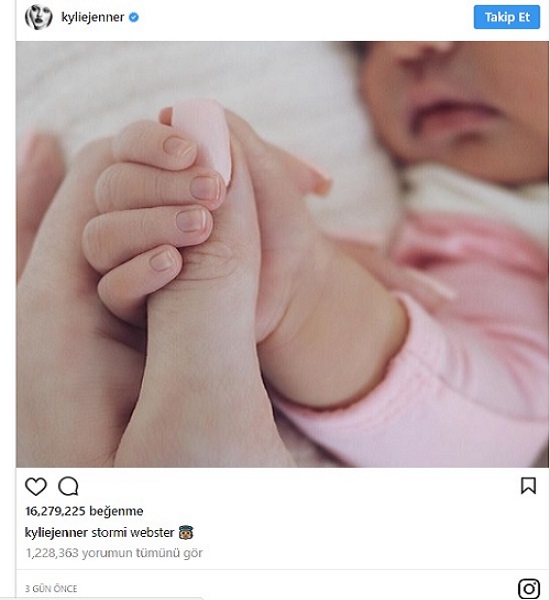Click the blue verified badge
This screenshot has width=550, height=600.
coord(134,17)
